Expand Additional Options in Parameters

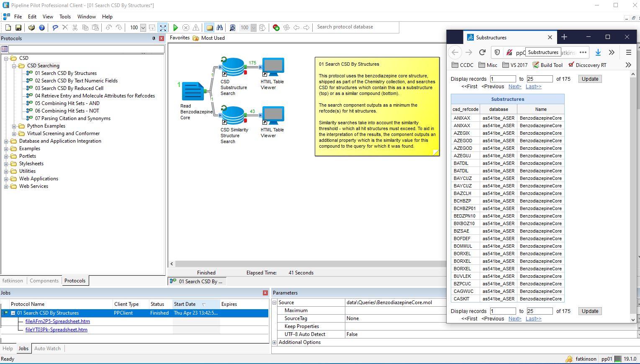tap(275, 342)
